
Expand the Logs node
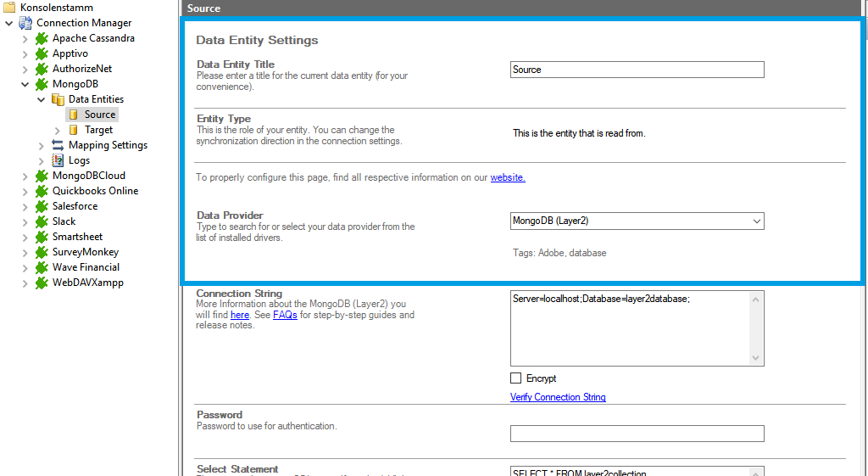point(41,160)
